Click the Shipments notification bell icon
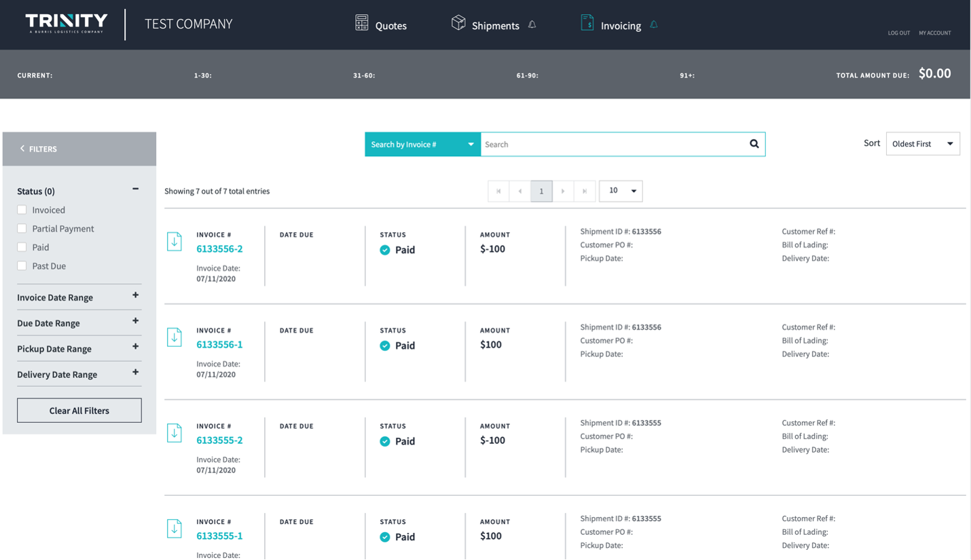This screenshot has width=971, height=560. (x=532, y=25)
